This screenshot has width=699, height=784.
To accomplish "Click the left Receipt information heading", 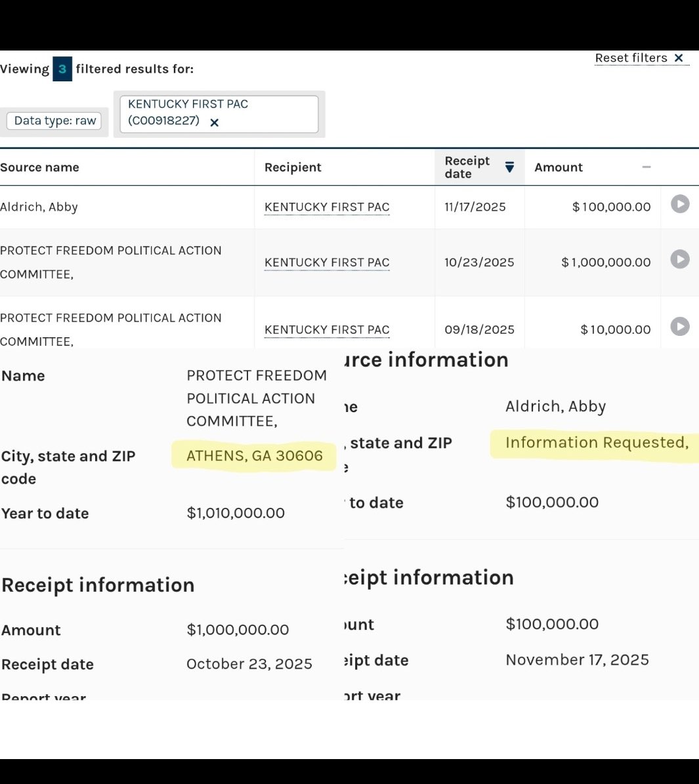I will (x=98, y=585).
